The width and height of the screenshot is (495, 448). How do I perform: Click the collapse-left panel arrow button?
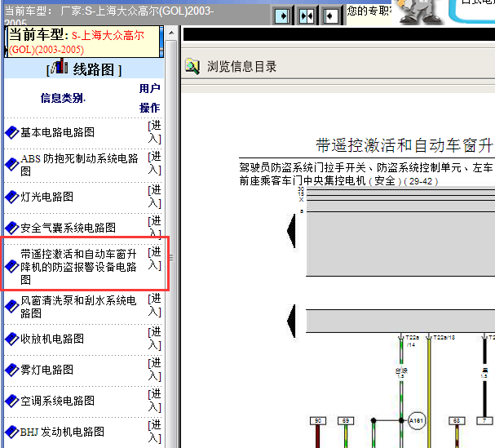point(330,16)
